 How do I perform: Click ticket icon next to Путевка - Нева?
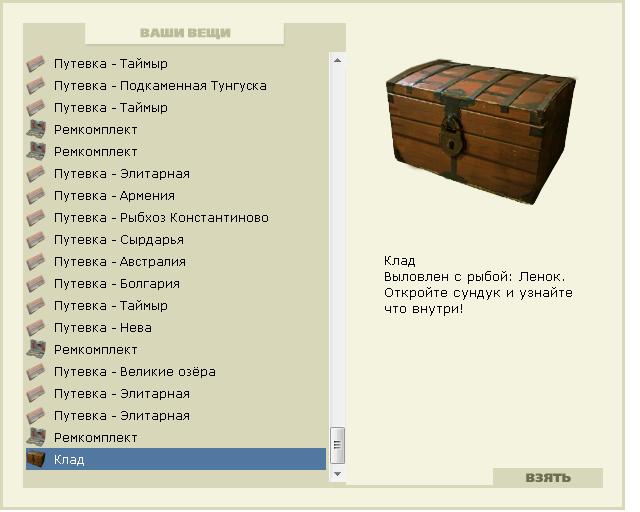(36, 328)
